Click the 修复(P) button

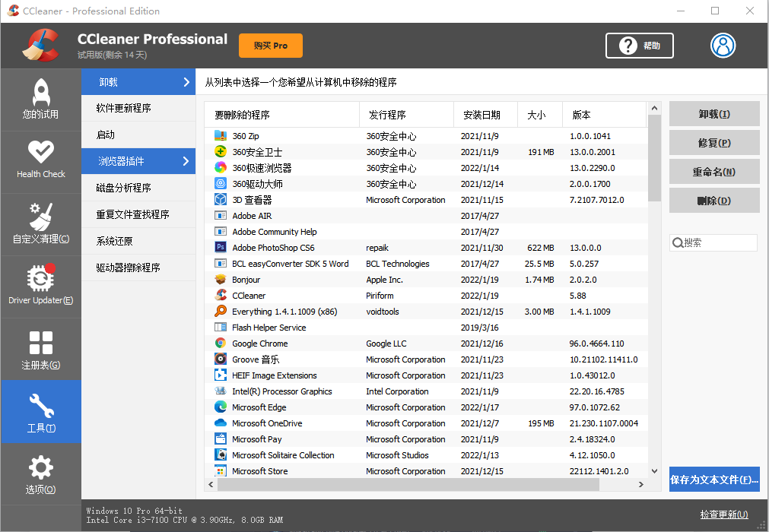(714, 143)
